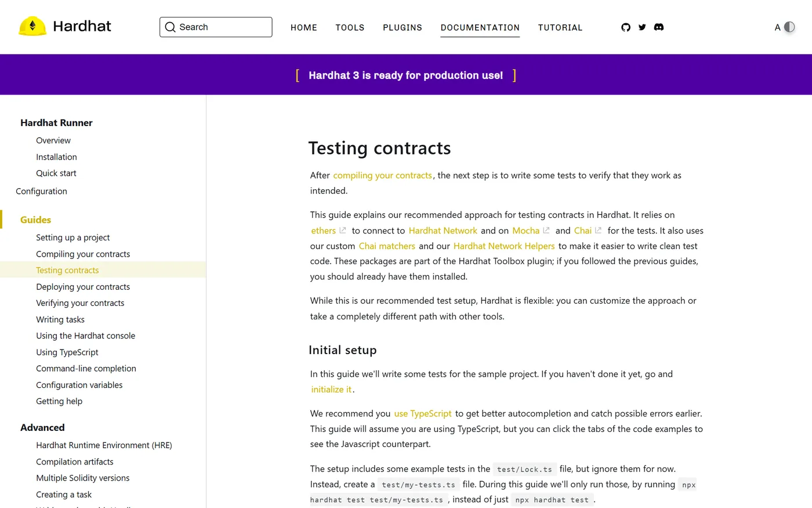The image size is (812, 508).
Task: Open the Writing tasks guide
Action: pyautogui.click(x=60, y=319)
